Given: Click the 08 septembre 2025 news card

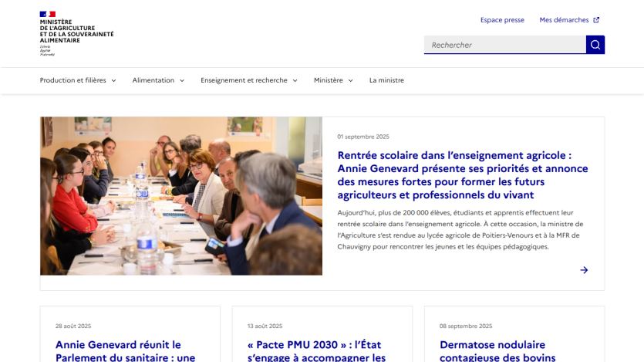Looking at the screenshot, I should point(514,334).
